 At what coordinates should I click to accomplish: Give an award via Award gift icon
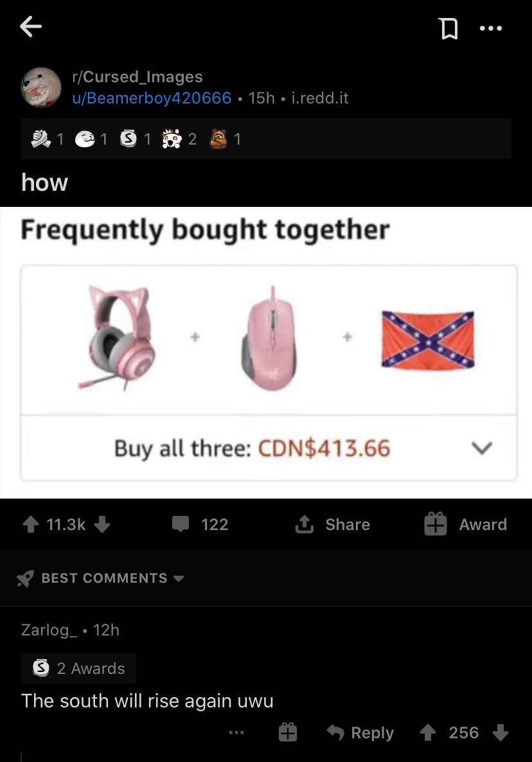click(436, 524)
